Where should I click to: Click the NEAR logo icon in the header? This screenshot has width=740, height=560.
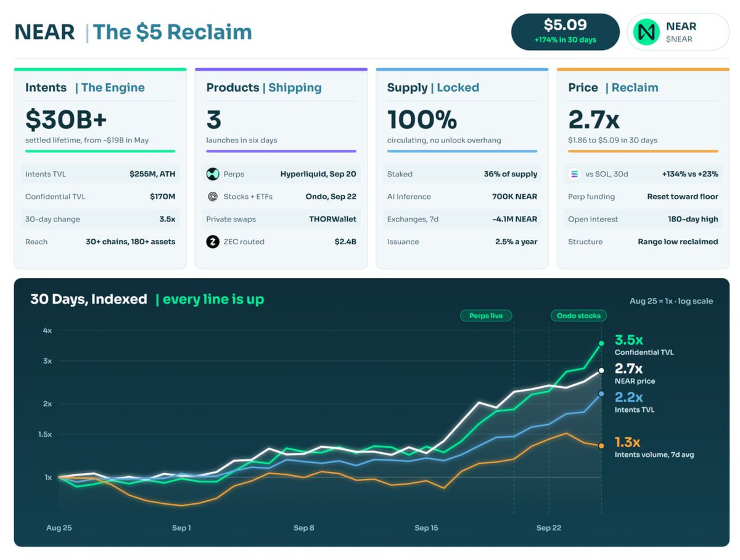pyautogui.click(x=646, y=32)
